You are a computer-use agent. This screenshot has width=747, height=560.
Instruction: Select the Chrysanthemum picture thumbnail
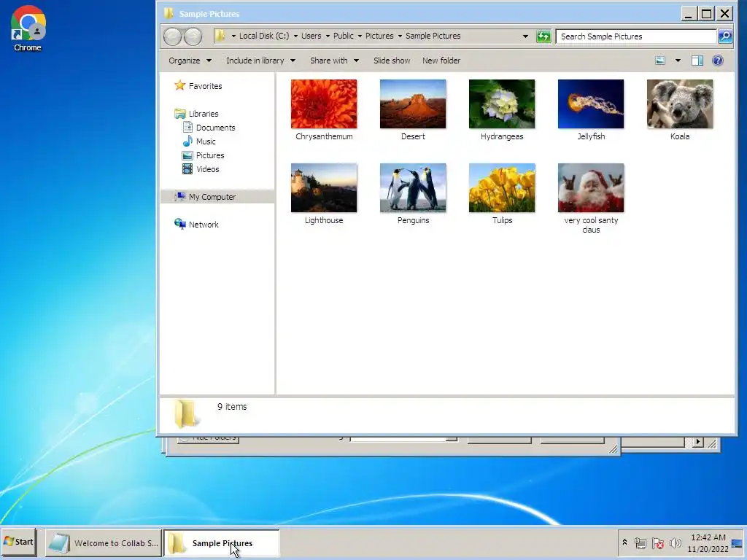tap(324, 104)
